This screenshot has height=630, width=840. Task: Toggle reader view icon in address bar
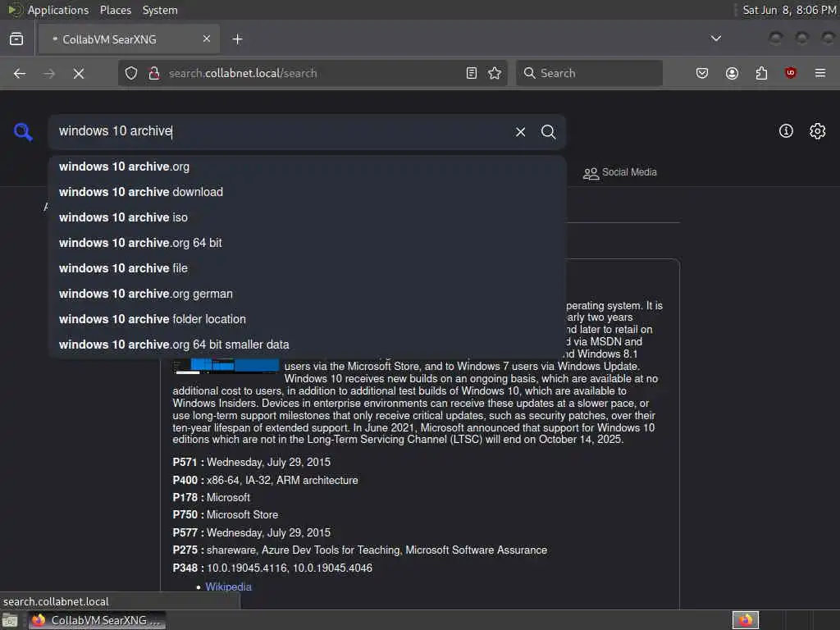pos(472,73)
